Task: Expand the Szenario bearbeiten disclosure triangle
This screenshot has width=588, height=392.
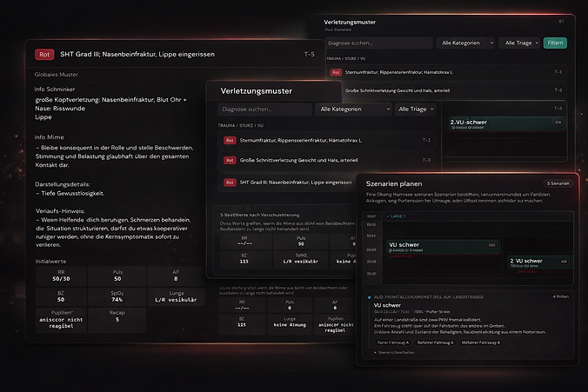Action: tap(375, 353)
